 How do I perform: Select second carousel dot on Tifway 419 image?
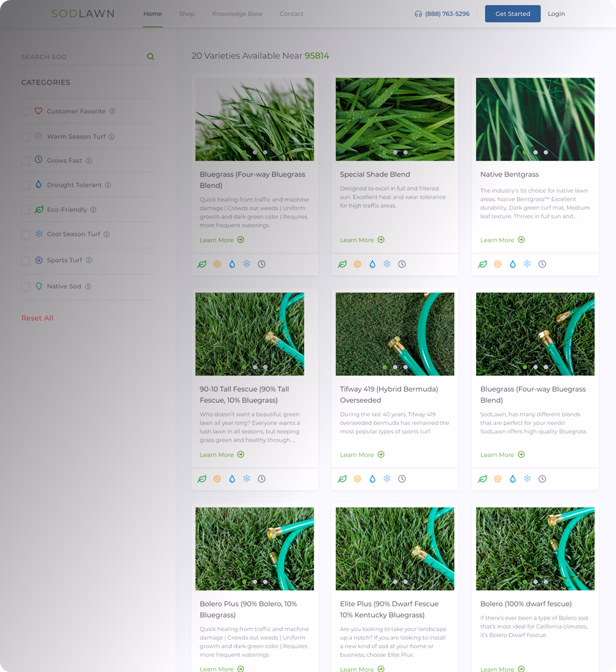tap(395, 367)
